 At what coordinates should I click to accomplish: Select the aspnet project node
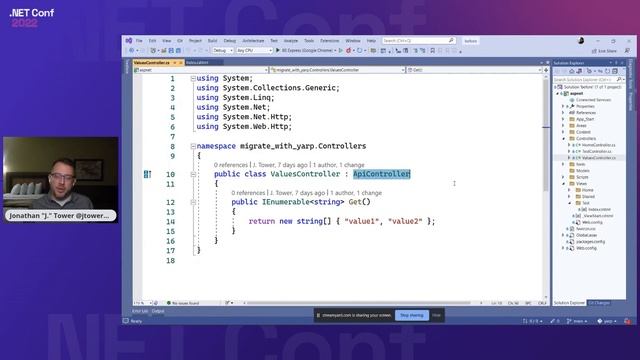[x=576, y=93]
